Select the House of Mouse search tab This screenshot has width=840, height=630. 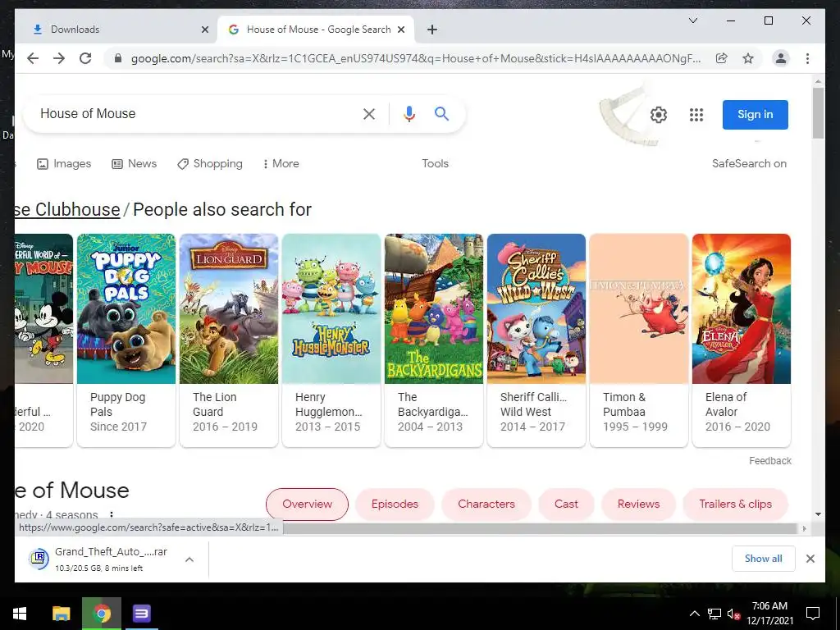[x=316, y=30]
